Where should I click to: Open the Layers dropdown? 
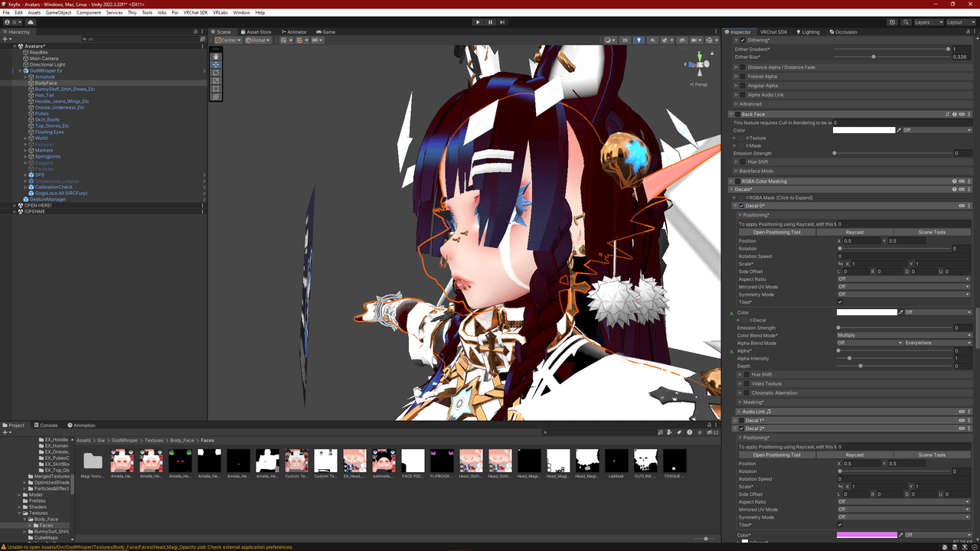click(x=927, y=22)
